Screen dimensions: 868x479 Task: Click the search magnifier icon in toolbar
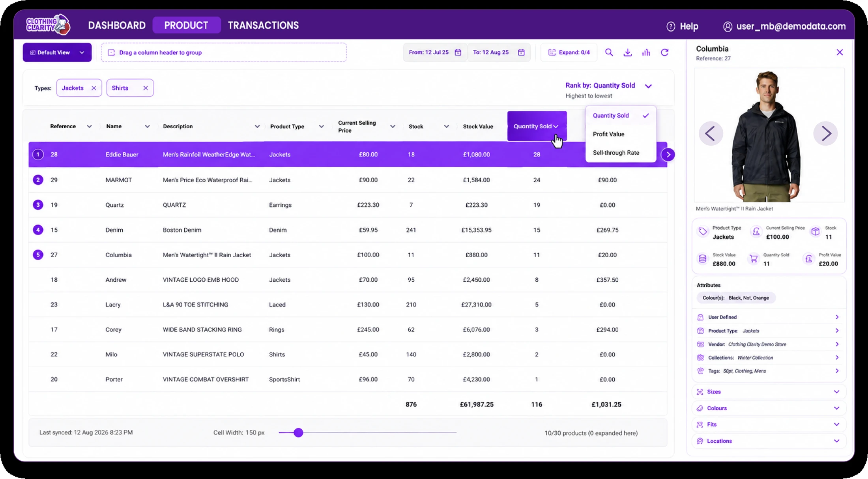click(609, 52)
